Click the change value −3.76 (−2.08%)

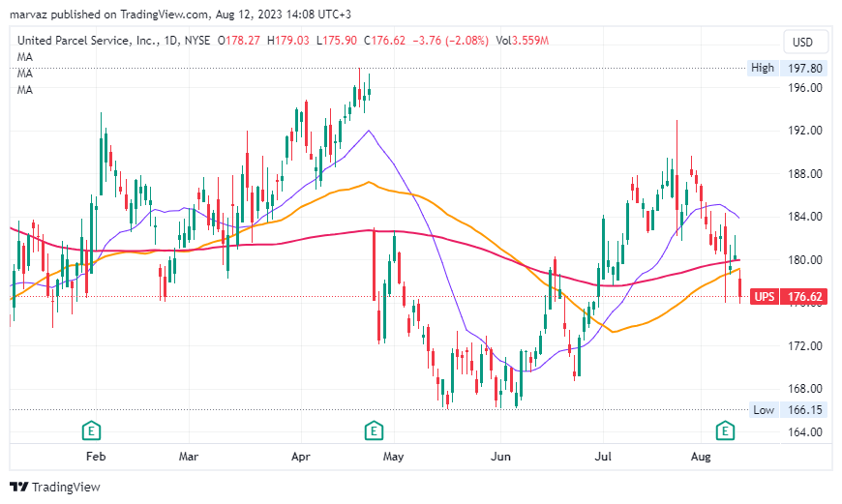(451, 41)
